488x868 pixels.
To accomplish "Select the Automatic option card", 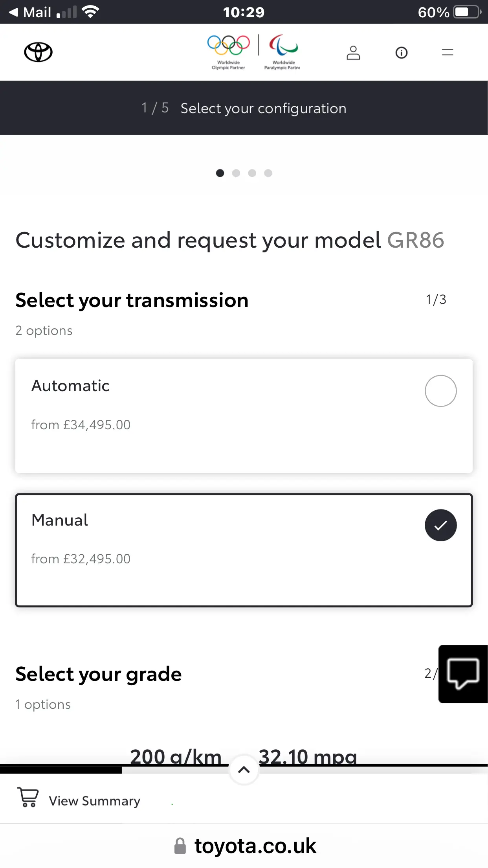I will (x=244, y=416).
